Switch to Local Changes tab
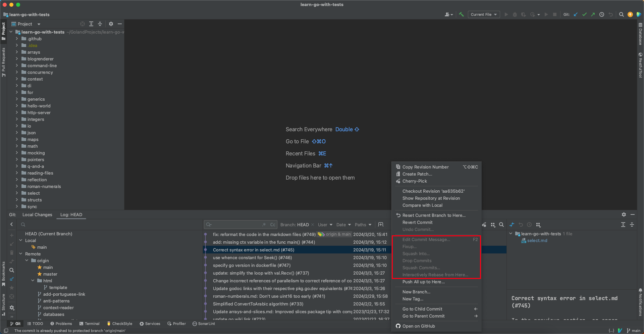The width and height of the screenshot is (644, 334). point(37,214)
